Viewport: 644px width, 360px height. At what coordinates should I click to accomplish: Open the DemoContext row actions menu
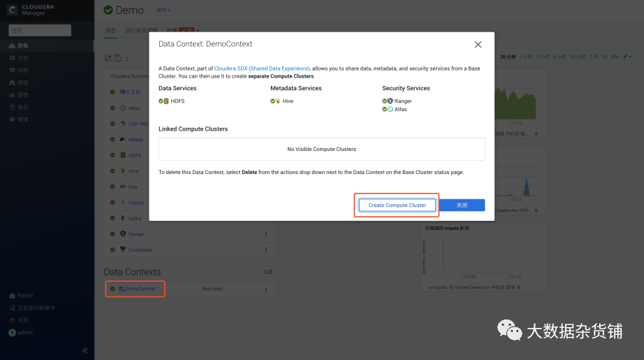pos(265,289)
